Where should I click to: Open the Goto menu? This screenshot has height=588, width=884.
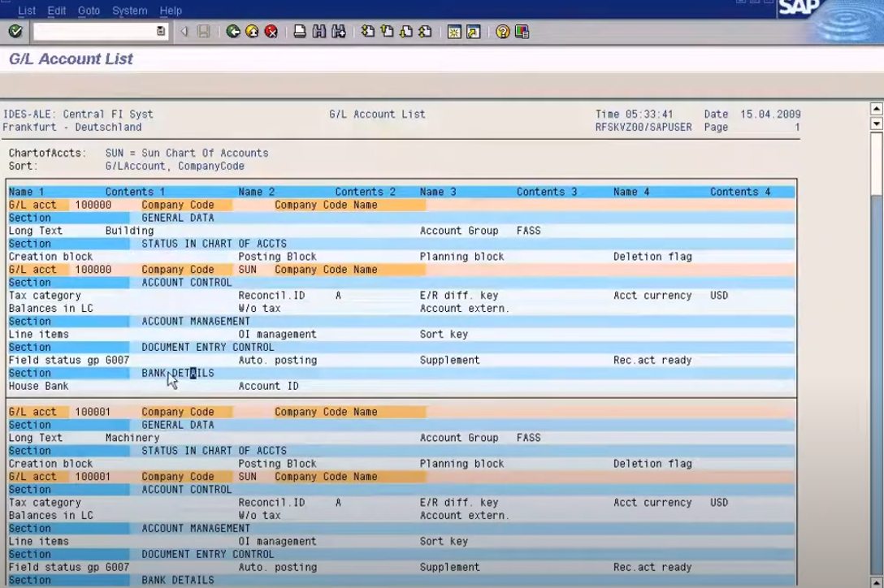click(x=89, y=10)
